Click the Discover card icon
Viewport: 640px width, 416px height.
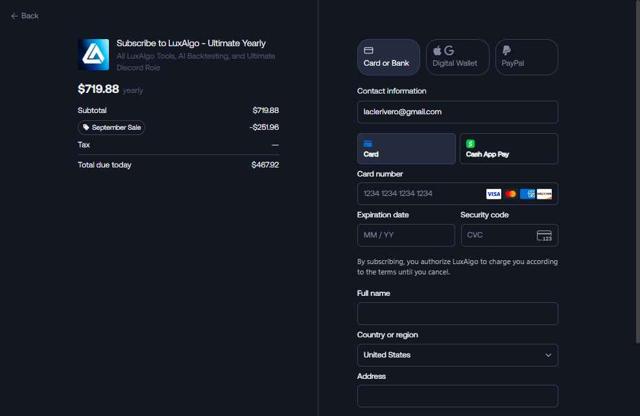(544, 194)
